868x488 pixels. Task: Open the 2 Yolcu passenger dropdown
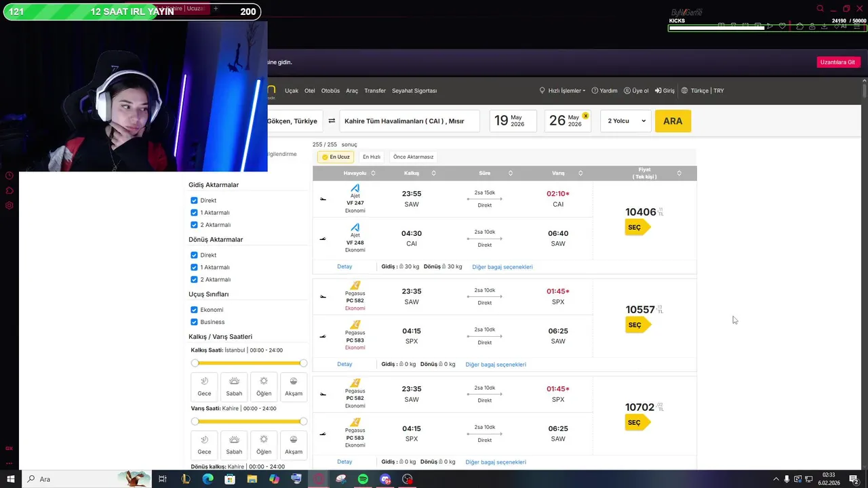coord(626,121)
